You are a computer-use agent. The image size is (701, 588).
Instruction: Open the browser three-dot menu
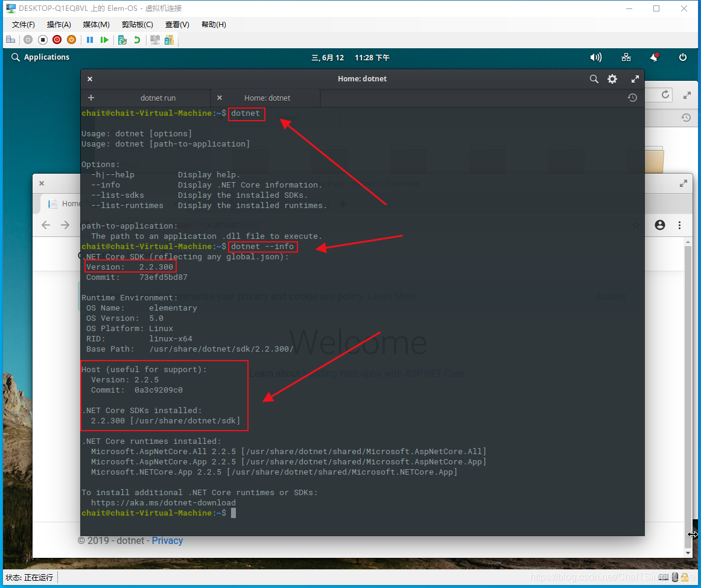coord(679,225)
